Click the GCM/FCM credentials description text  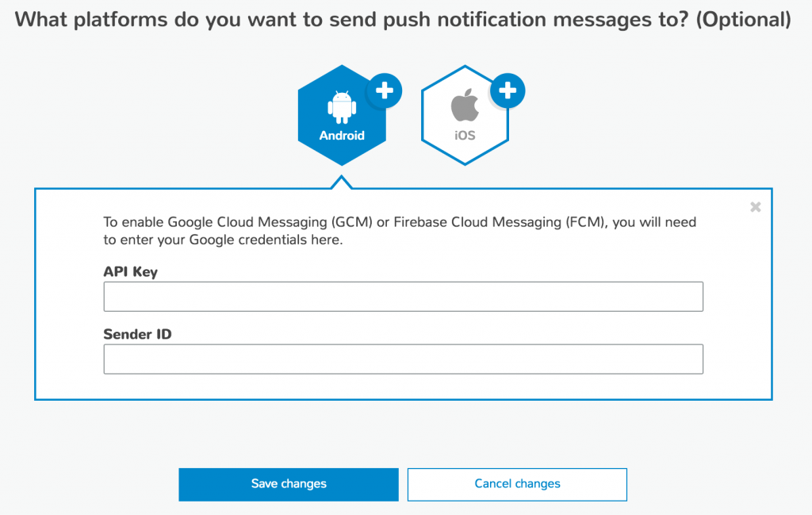tap(400, 231)
